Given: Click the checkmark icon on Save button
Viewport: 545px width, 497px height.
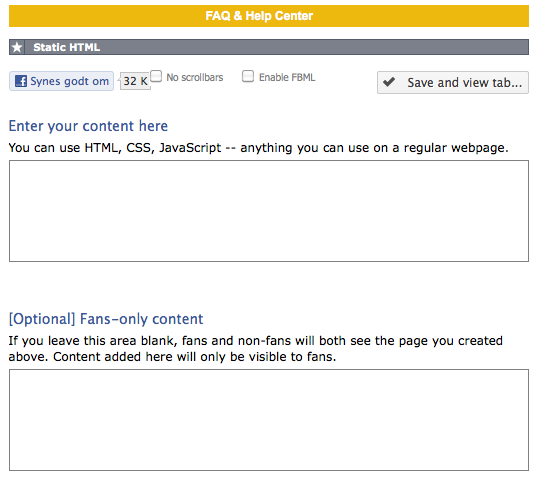Looking at the screenshot, I should point(389,82).
